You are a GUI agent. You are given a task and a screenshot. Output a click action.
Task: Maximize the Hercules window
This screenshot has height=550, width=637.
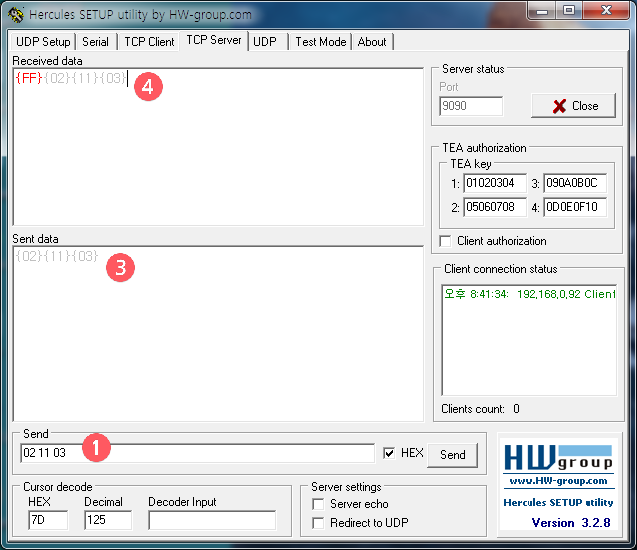click(x=569, y=11)
